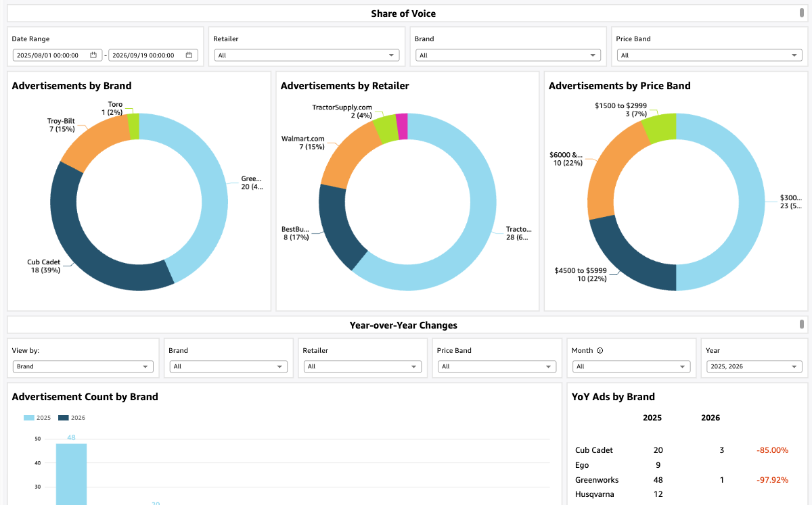Screen dimensions: 812x505
Task: Open the Year dropdown showing 2025, 2026
Action: (x=754, y=366)
